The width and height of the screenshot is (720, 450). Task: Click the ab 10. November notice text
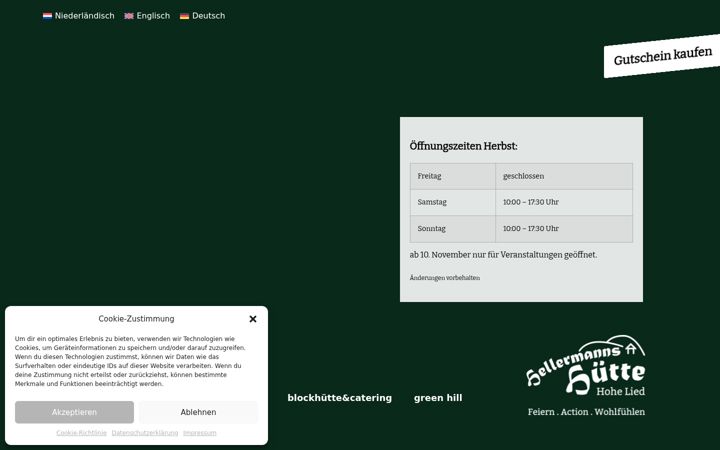click(503, 255)
